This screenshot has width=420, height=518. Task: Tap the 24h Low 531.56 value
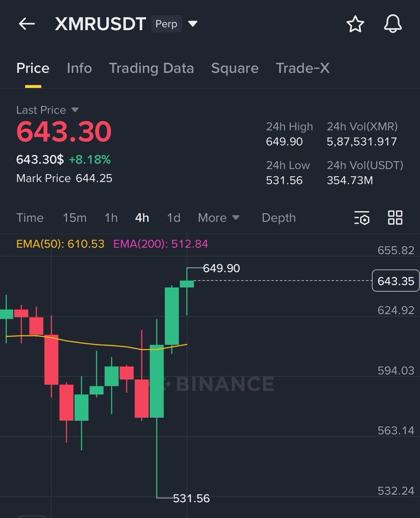[x=284, y=180]
